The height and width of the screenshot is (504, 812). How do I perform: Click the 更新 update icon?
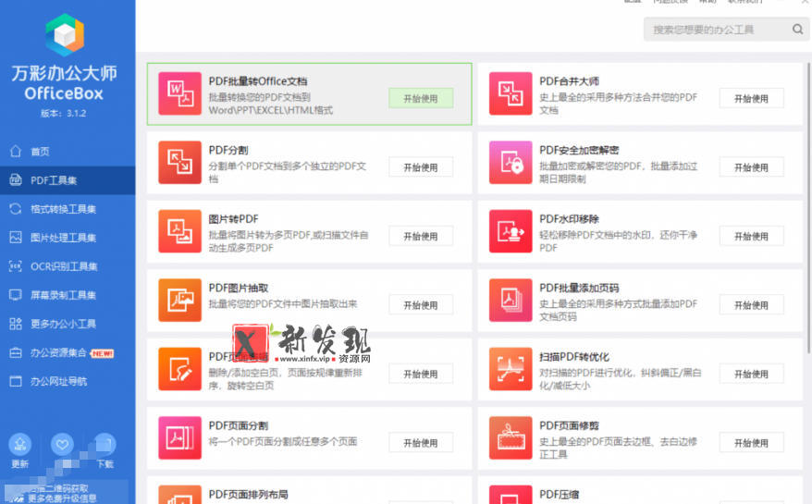[19, 445]
